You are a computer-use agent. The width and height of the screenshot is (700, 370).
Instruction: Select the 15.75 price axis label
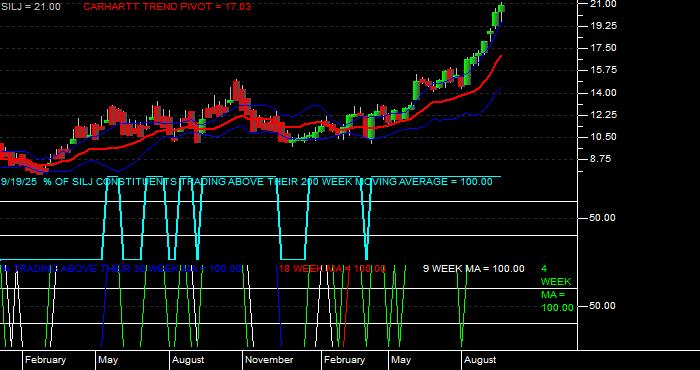[x=603, y=71]
